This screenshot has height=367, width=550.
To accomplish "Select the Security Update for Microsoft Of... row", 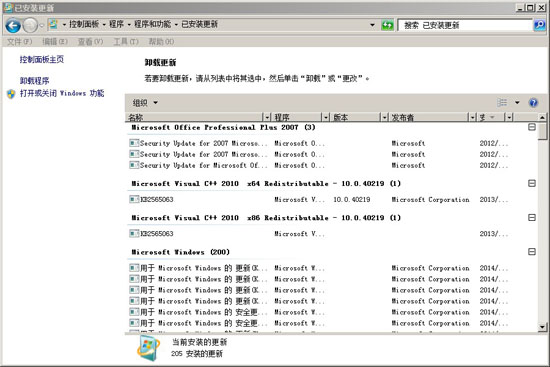I will 319,165.
